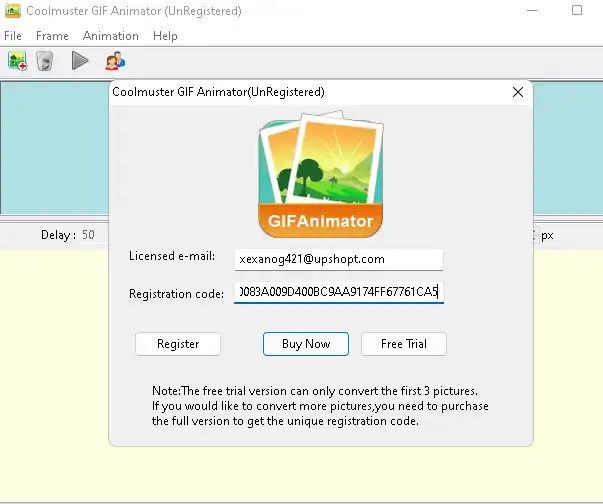Click the Buy Now button
Screen dimensions: 603x504
point(306,344)
